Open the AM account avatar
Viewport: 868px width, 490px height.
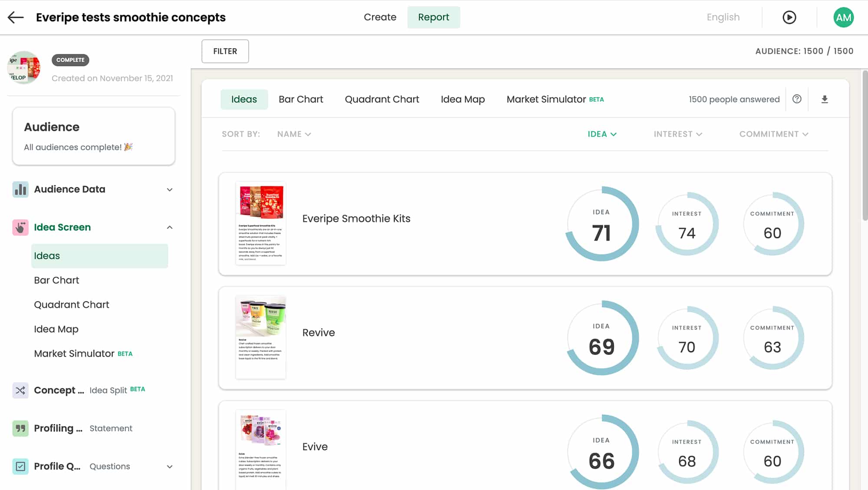click(843, 17)
